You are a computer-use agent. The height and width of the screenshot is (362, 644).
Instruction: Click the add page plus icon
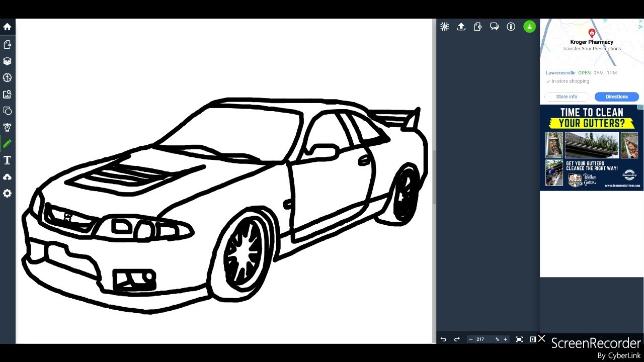(477, 27)
